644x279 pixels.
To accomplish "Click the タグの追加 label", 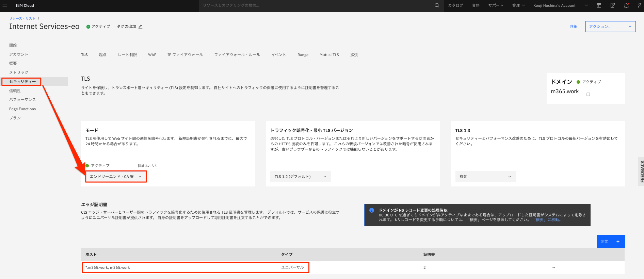I will [x=126, y=27].
